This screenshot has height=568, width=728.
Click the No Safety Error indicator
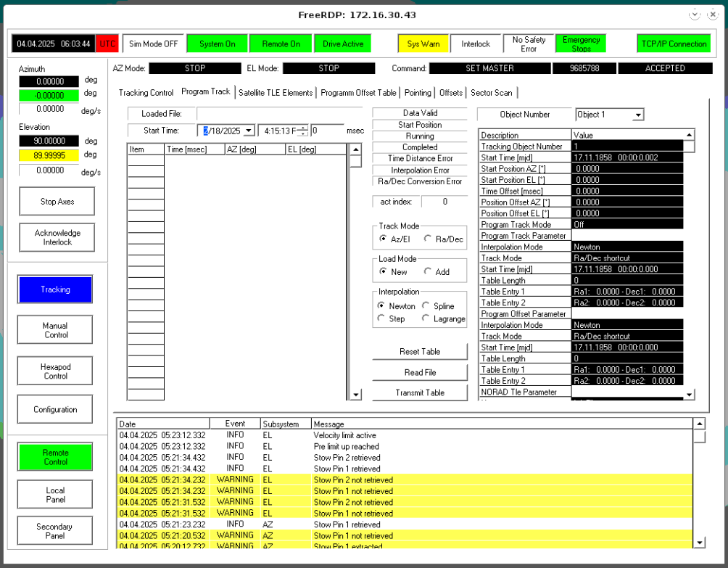(529, 44)
